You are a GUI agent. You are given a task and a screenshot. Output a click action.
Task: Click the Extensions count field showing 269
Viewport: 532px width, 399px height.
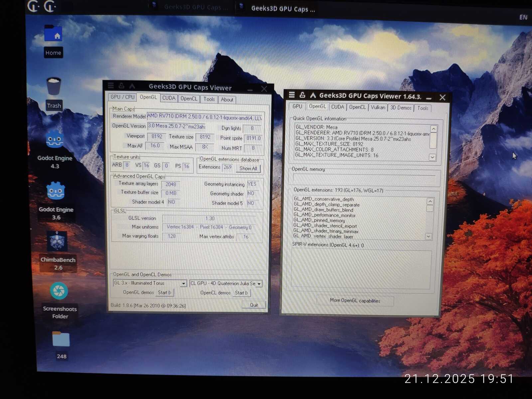[x=227, y=167]
